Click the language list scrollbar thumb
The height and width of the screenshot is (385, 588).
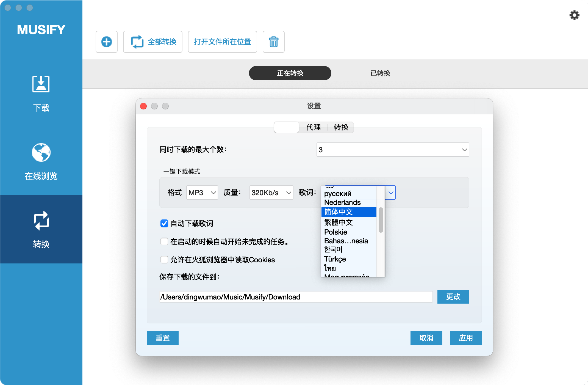(x=381, y=220)
